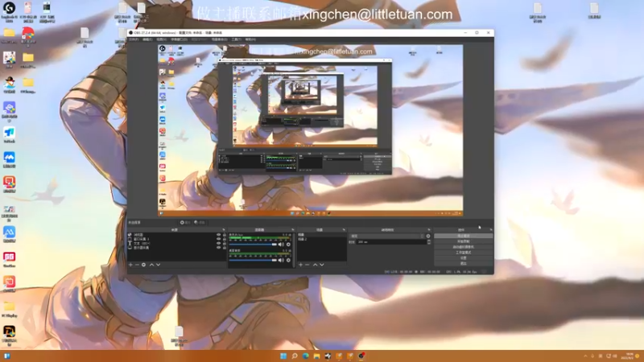Toggle visibility eye of the third text source
The width and height of the screenshot is (644, 362).
[218, 244]
